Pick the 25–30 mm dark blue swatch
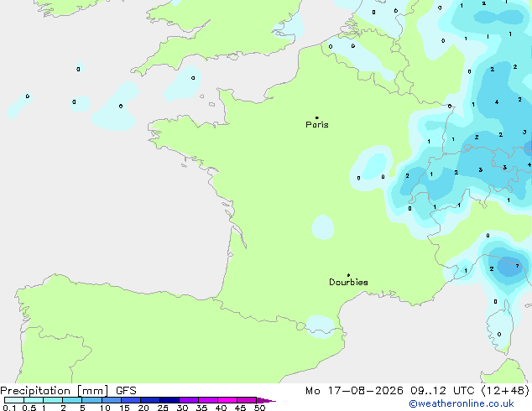Viewport: 532px width, 411px height. tap(170, 400)
